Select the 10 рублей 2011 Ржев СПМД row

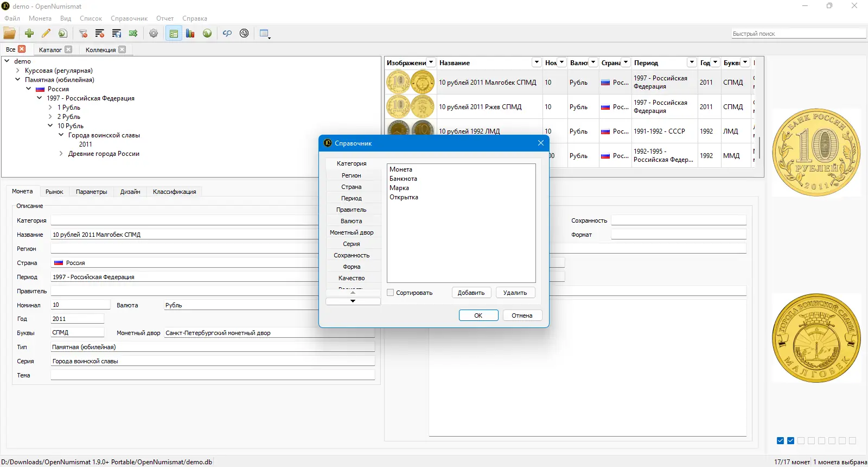[570, 107]
